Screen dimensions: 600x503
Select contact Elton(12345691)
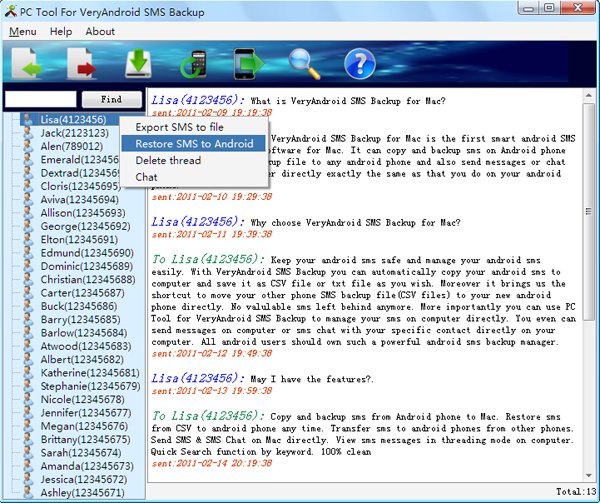coord(79,240)
